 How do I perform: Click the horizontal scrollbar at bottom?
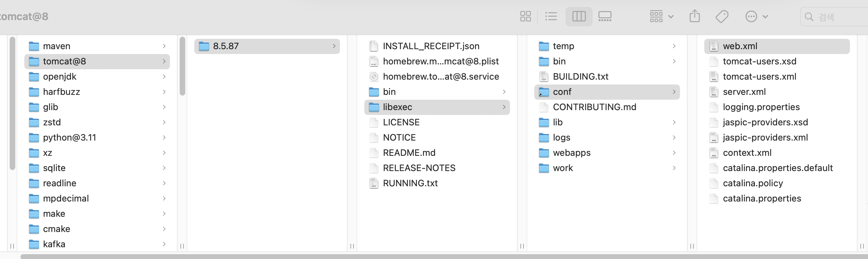[444, 257]
